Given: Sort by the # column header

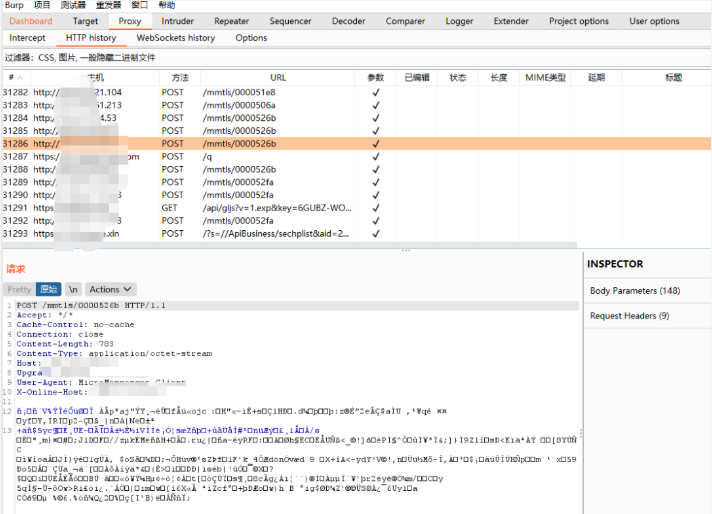Looking at the screenshot, I should (x=16, y=78).
